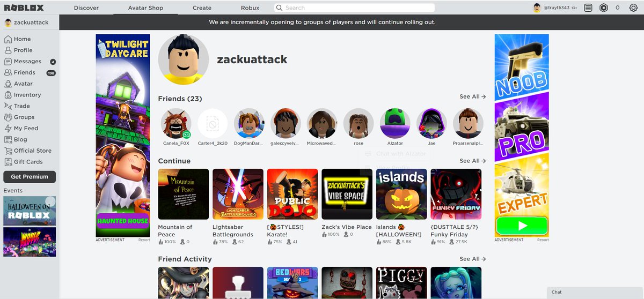
Task: Open Groups in the sidebar
Action: pyautogui.click(x=19, y=117)
